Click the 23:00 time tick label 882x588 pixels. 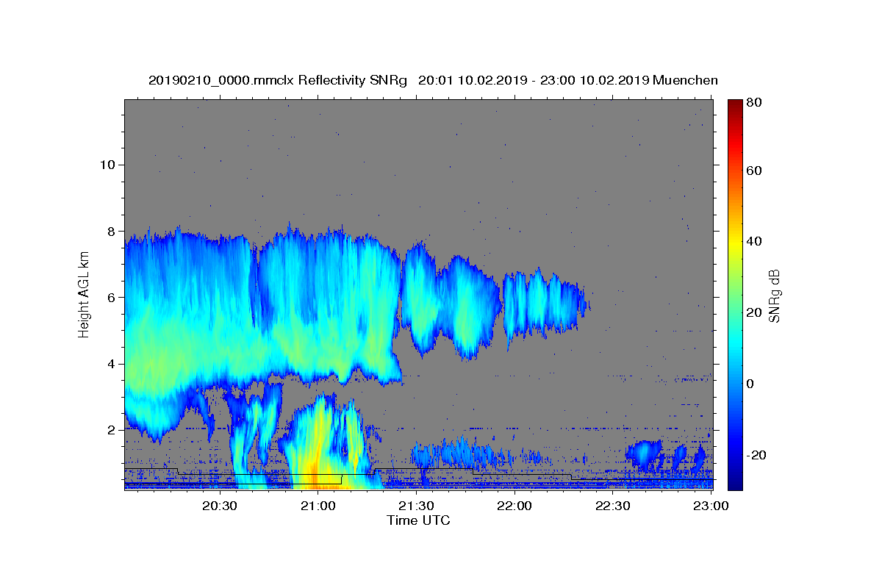coord(711,506)
